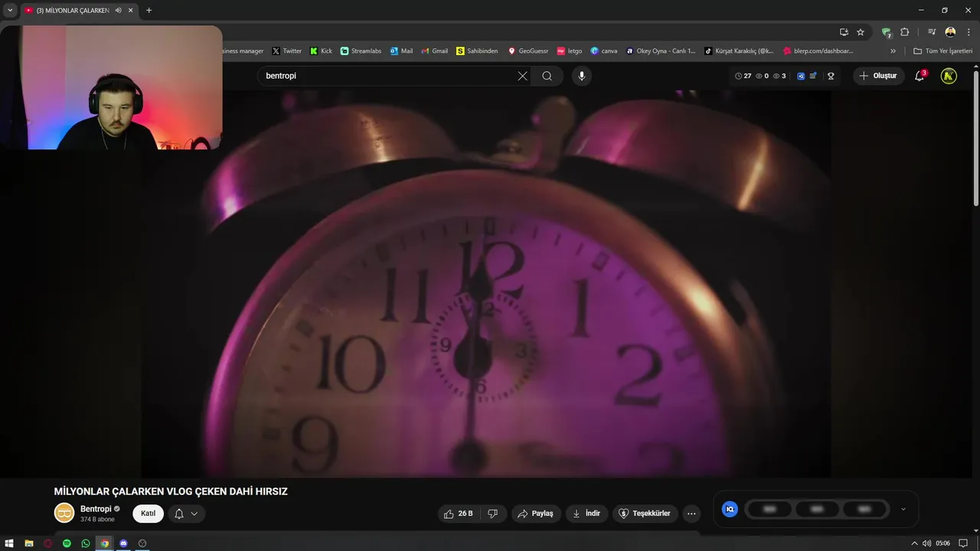Open the letgo bookmark
Screen dimensions: 980x551
(x=570, y=51)
